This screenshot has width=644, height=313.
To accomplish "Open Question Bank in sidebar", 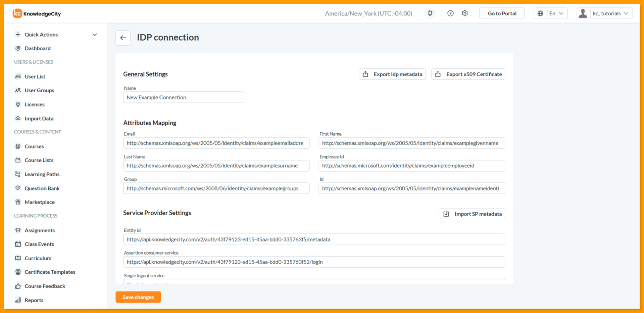I will (42, 188).
